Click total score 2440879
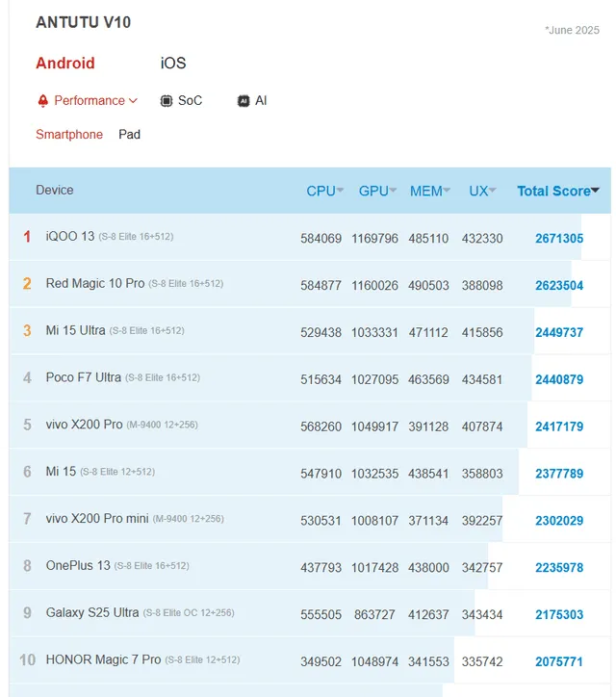This screenshot has height=697, width=616. click(559, 379)
